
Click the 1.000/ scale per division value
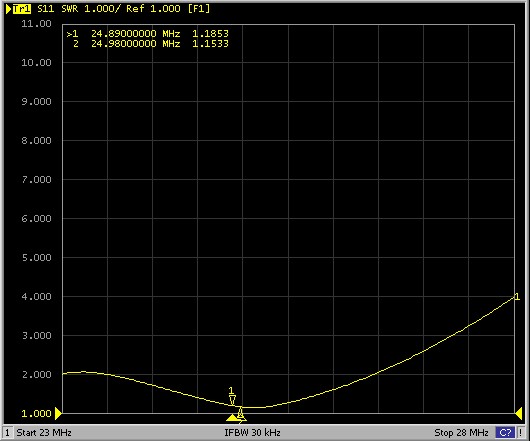point(102,9)
